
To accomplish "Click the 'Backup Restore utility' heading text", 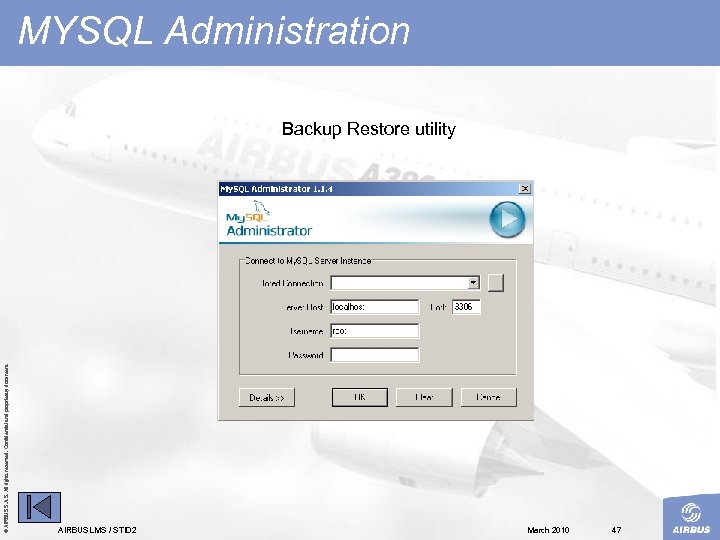I will click(x=369, y=129).
